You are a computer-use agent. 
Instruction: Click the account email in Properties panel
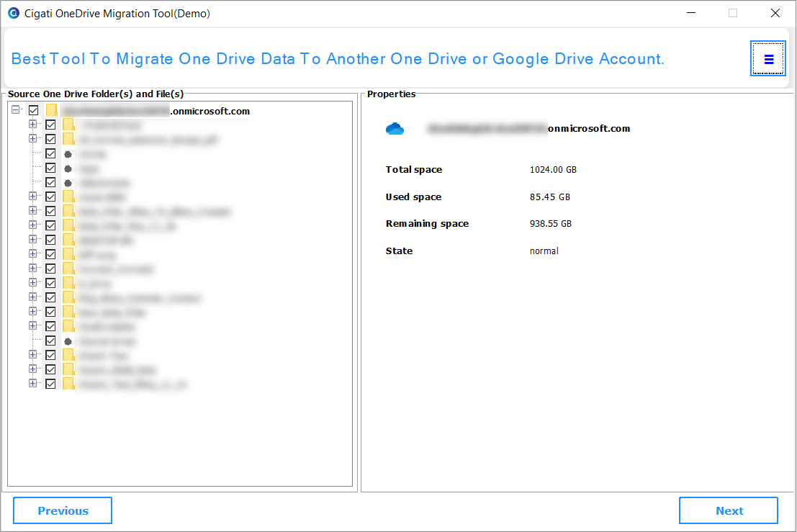coord(528,129)
